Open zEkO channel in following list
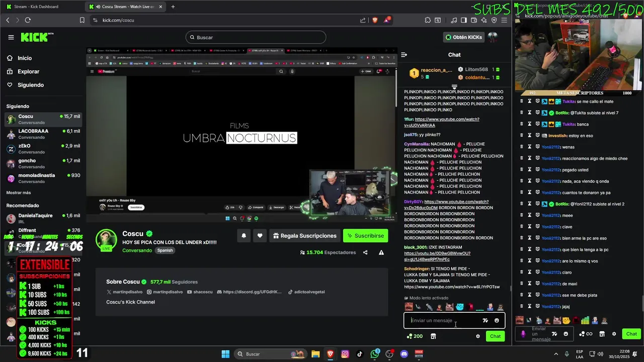The image size is (644, 362). (x=43, y=149)
